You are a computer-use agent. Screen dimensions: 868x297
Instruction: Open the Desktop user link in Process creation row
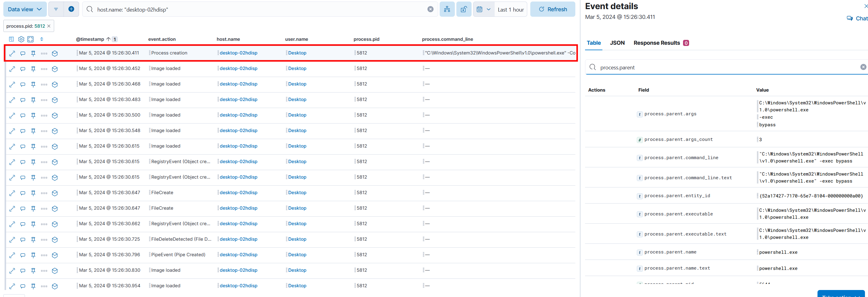[x=297, y=53]
